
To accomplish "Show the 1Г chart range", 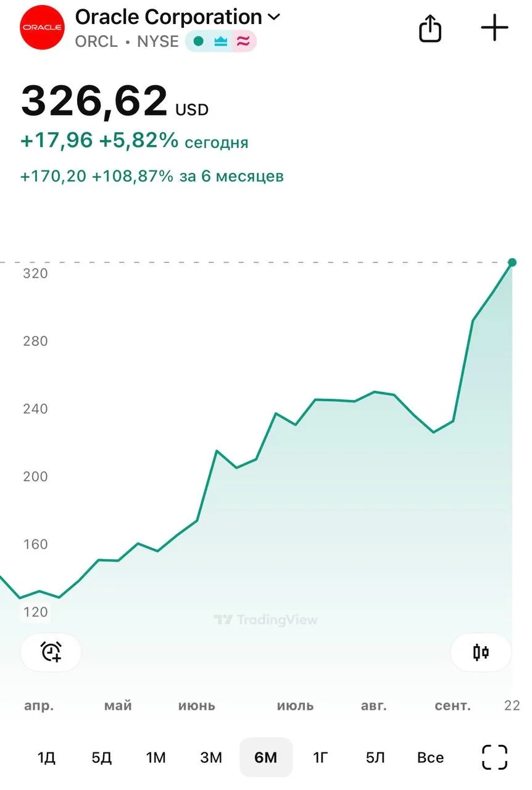I will tap(320, 757).
